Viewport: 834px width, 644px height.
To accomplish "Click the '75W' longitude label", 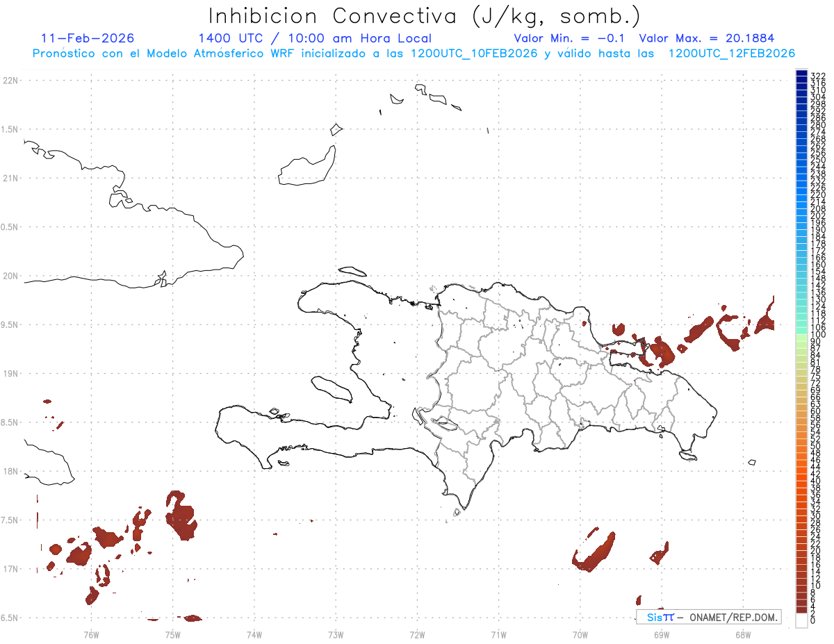I will [x=172, y=634].
